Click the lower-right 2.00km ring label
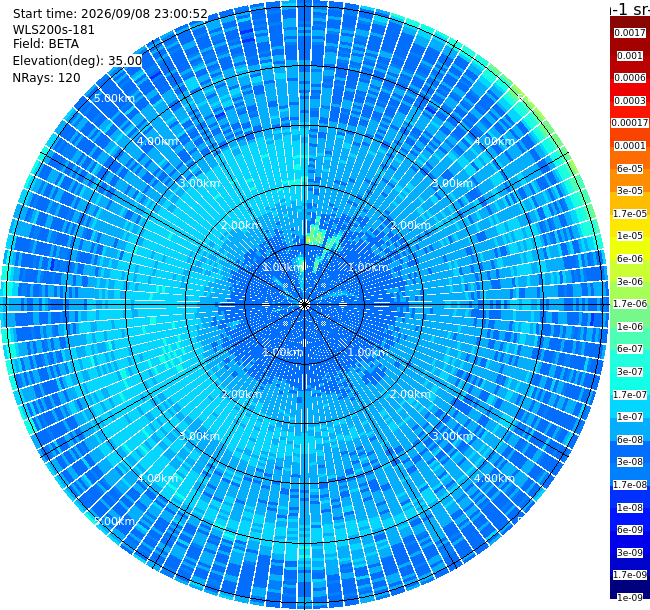Viewport: 650px width, 610px height. point(410,394)
